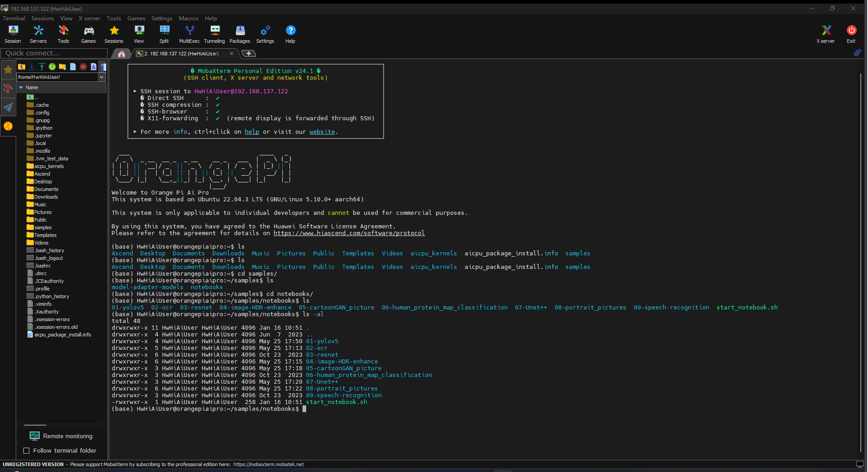Click the monitor icon in status bar corner

click(859, 464)
